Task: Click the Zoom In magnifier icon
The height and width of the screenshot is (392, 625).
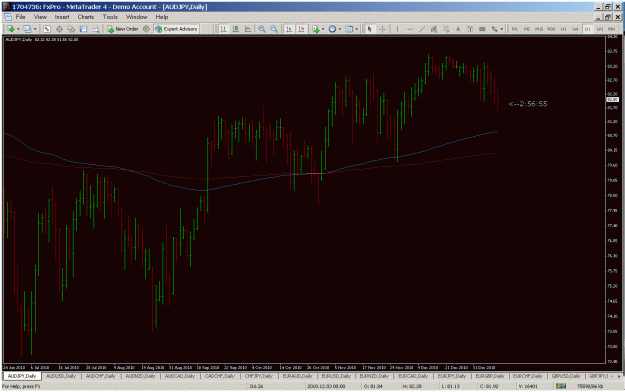Action: [x=261, y=29]
